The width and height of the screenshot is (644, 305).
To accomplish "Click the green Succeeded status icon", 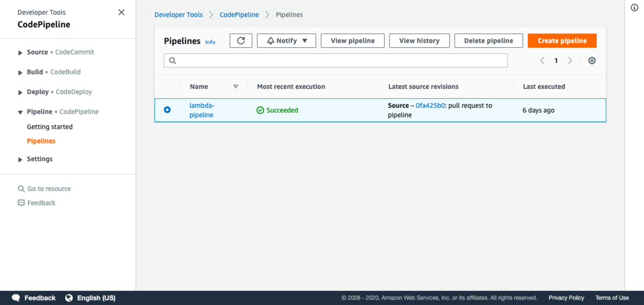I will point(260,110).
